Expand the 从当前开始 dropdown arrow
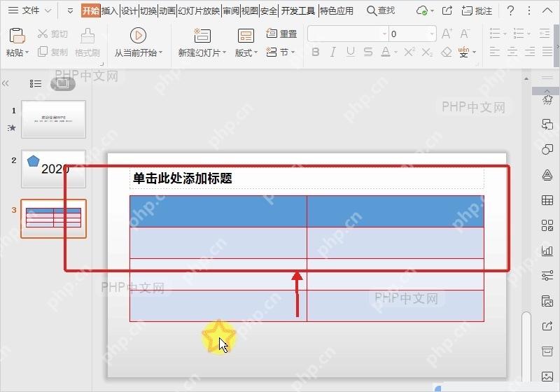This screenshot has width=560, height=392. (x=161, y=52)
